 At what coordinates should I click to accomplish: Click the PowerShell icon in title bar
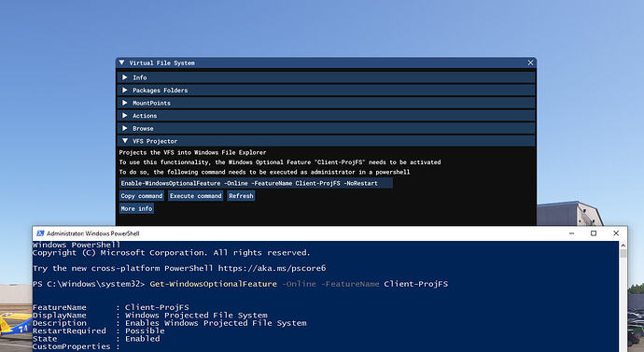pos(40,233)
